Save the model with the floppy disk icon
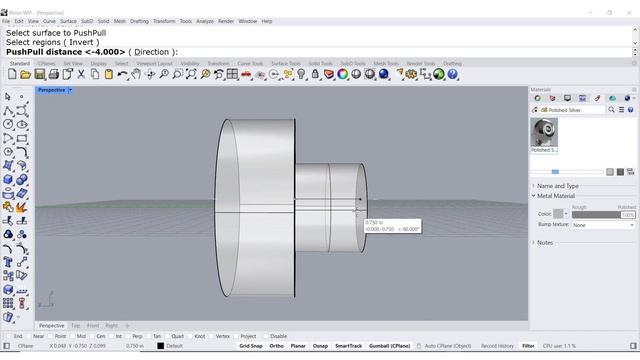Viewport: 640px width, 360px height. pyautogui.click(x=40, y=74)
